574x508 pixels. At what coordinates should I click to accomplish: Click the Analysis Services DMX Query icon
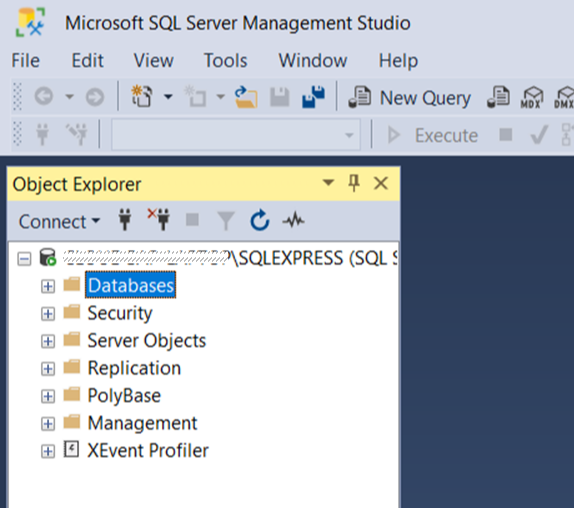pyautogui.click(x=564, y=97)
